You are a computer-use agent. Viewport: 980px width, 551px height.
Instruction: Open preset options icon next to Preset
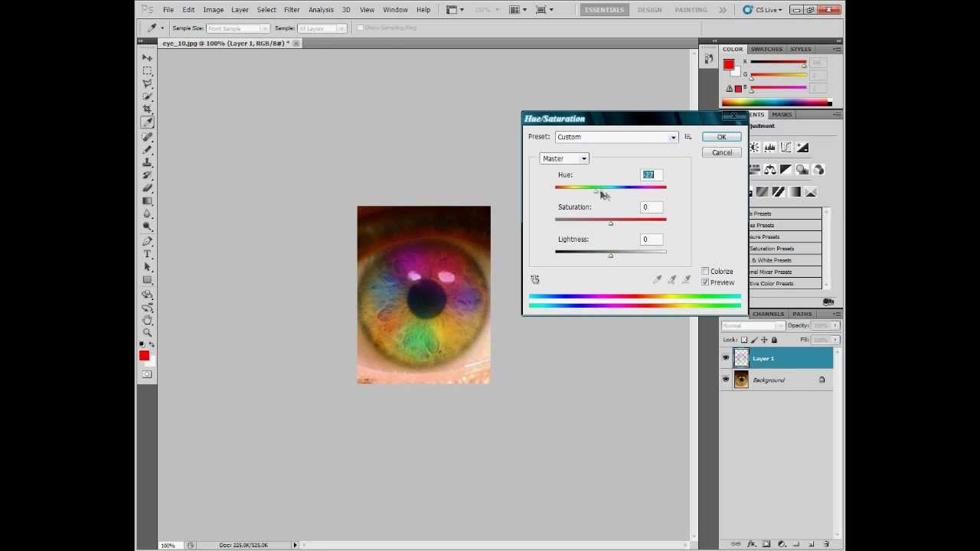tap(688, 137)
